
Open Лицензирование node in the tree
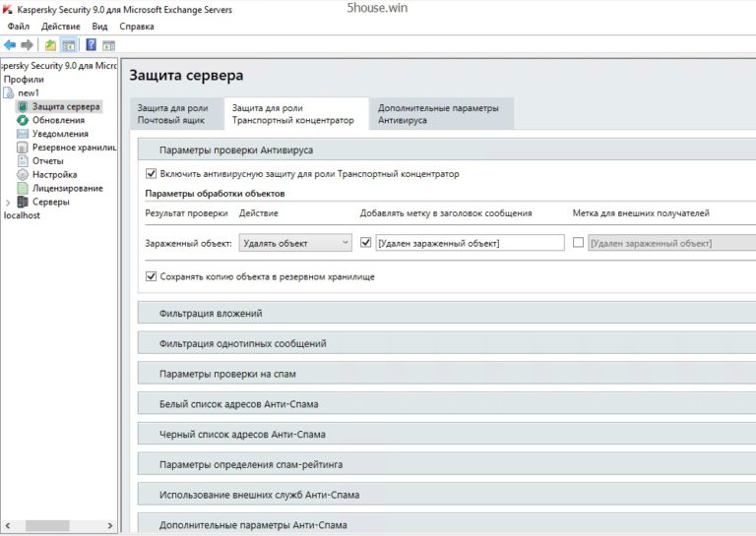point(68,188)
